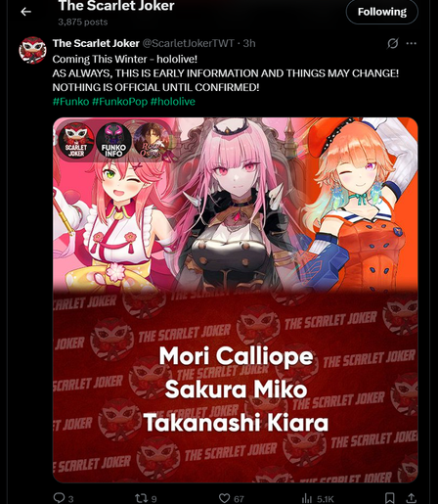Open the #Funko hashtag
The height and width of the screenshot is (504, 438).
pyautogui.click(x=70, y=102)
